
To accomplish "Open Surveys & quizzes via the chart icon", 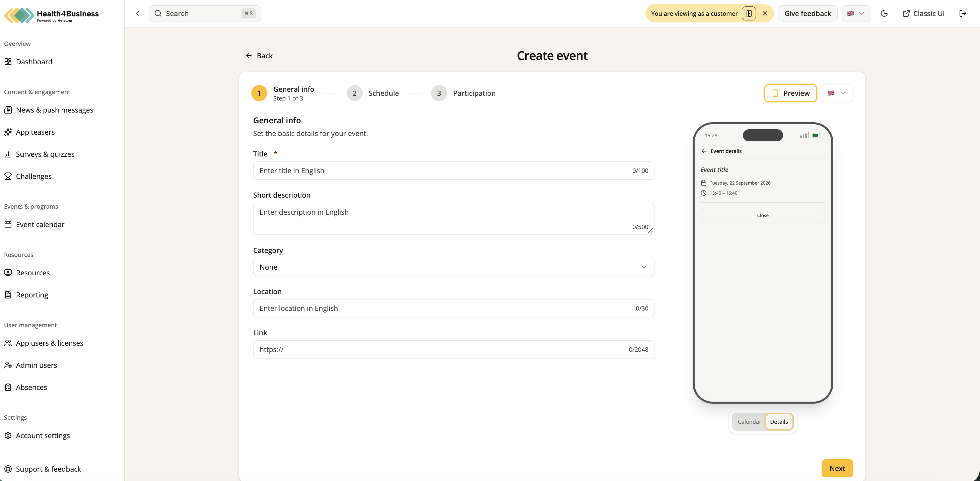I will [8, 154].
